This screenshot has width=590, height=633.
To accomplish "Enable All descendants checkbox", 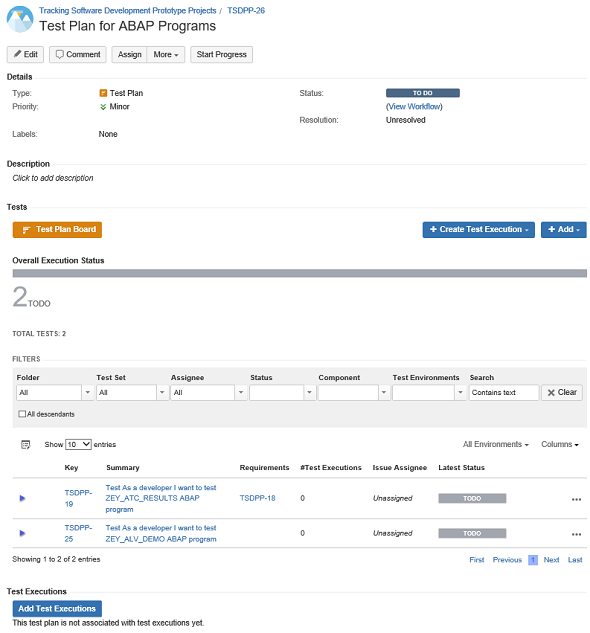I will click(22, 414).
